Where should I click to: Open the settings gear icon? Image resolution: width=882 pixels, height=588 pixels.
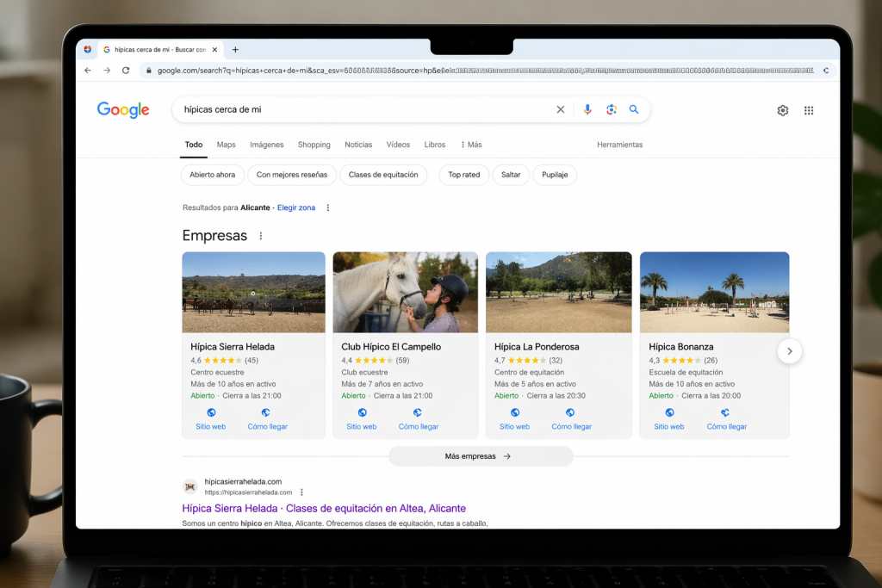pos(782,110)
